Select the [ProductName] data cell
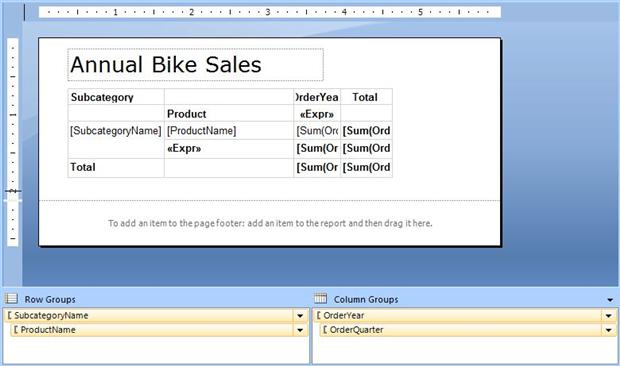This screenshot has height=366, width=620. 229,131
